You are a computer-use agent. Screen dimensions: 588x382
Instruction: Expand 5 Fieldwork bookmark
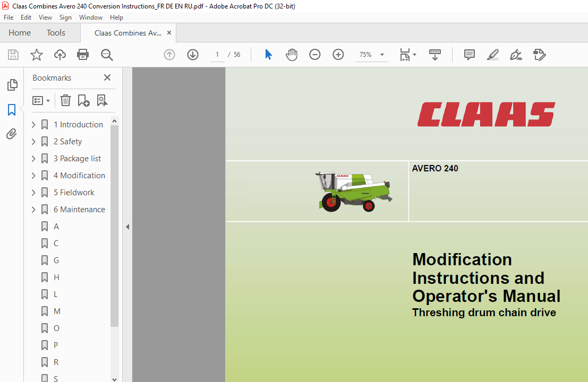pyautogui.click(x=33, y=193)
